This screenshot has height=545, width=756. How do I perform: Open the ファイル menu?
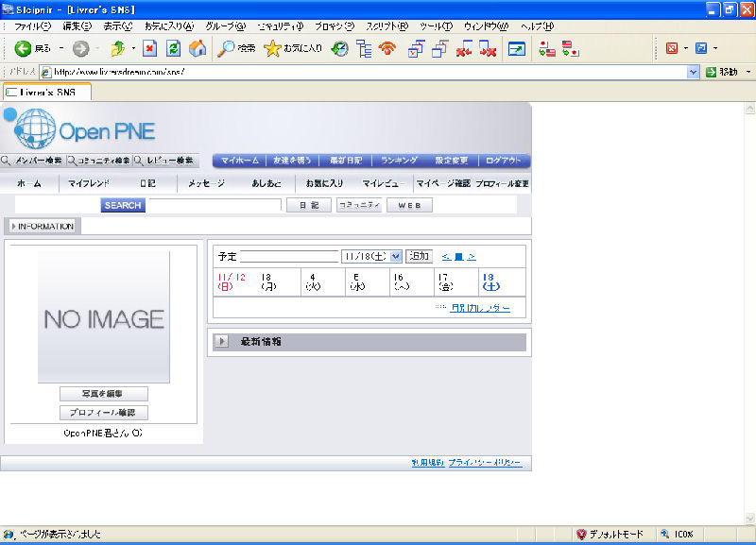pos(33,26)
